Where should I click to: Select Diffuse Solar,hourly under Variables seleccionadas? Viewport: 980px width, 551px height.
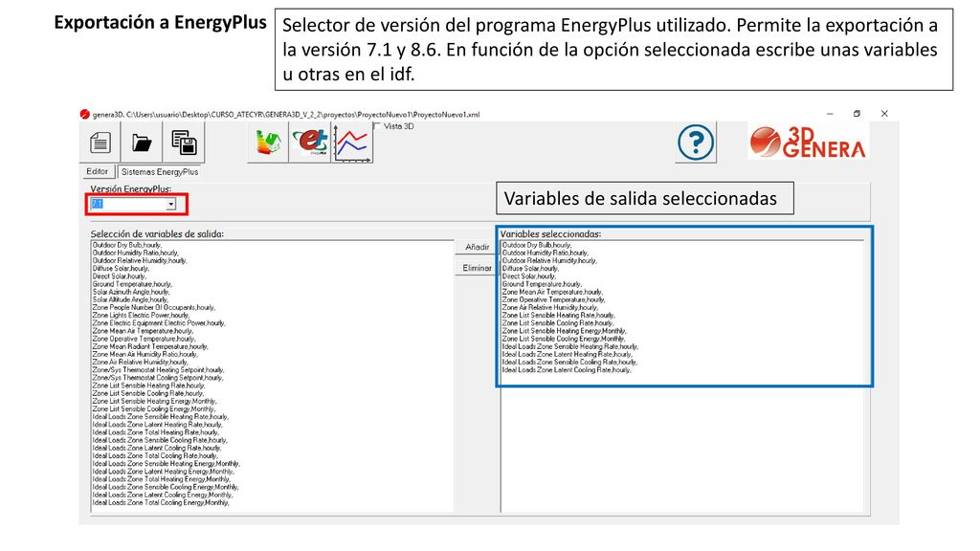click(530, 269)
